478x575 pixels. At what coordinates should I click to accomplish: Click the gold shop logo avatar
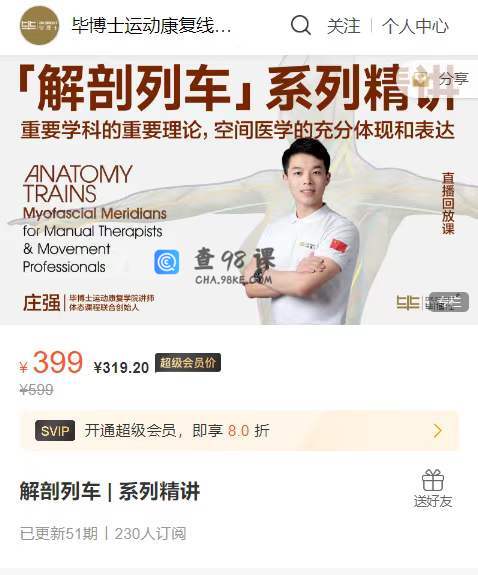(40, 25)
